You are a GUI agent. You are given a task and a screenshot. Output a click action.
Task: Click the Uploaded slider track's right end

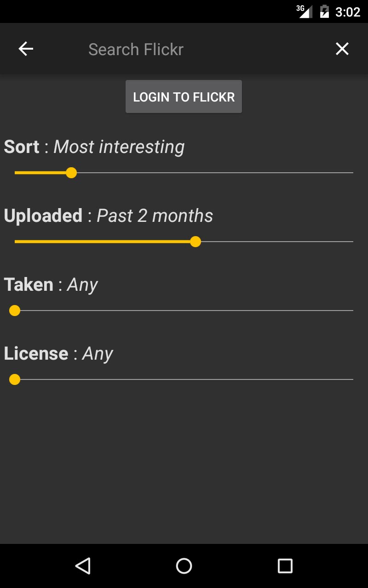coord(353,242)
